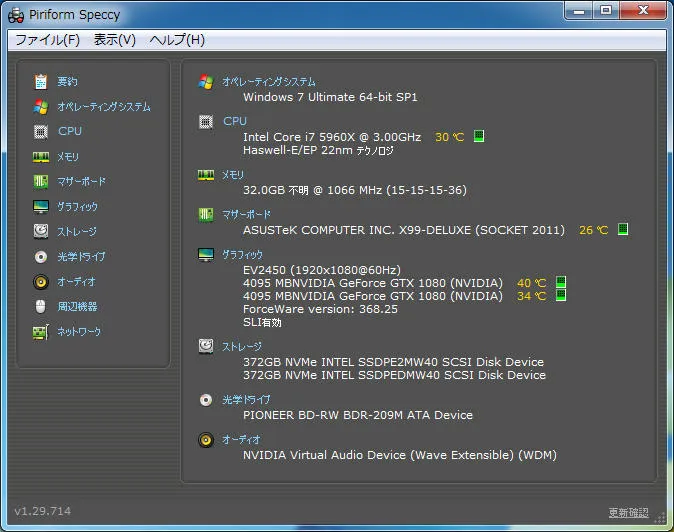
Task: Open the マザーボード heading link in summary
Action: click(x=246, y=214)
